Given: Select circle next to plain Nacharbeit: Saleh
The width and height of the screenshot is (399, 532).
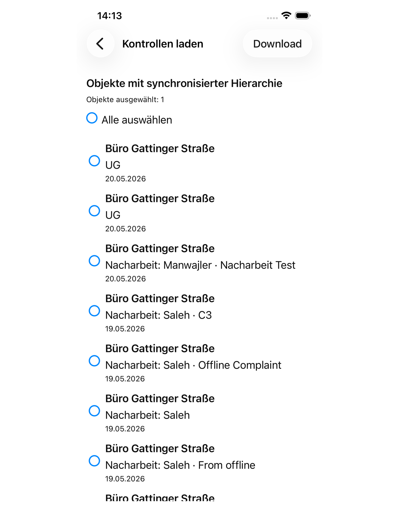Looking at the screenshot, I should click(x=94, y=411).
